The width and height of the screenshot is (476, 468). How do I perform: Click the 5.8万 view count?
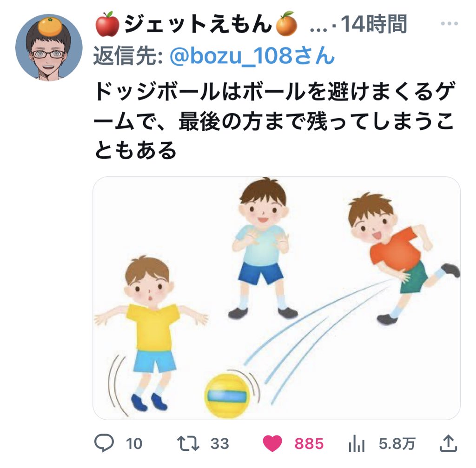pyautogui.click(x=397, y=444)
